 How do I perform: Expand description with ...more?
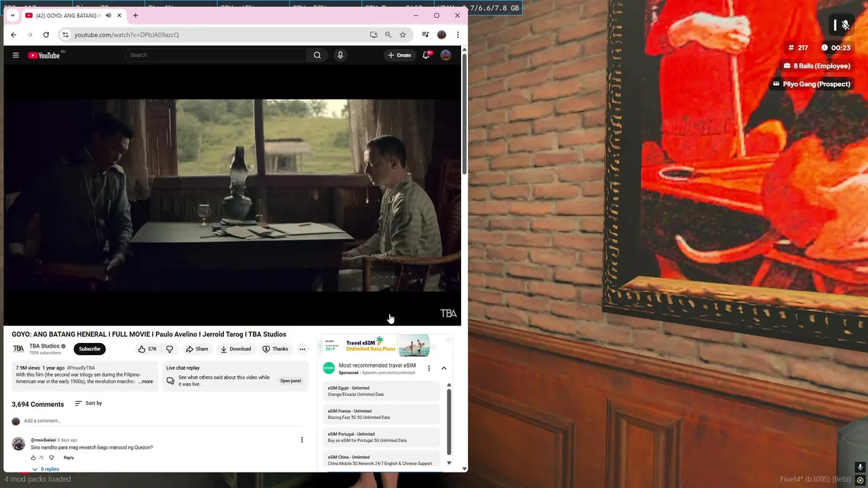[146, 382]
